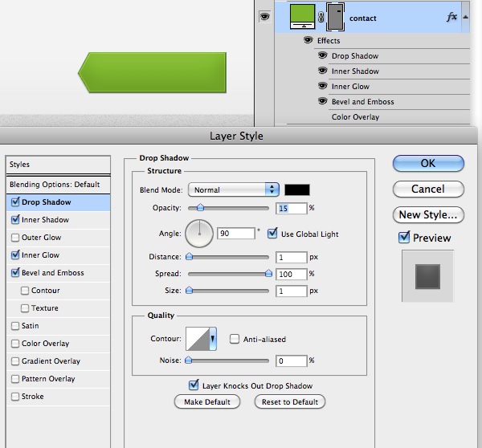Enable the Contour sub-option checkbox
This screenshot has width=482, height=448.
point(25,291)
